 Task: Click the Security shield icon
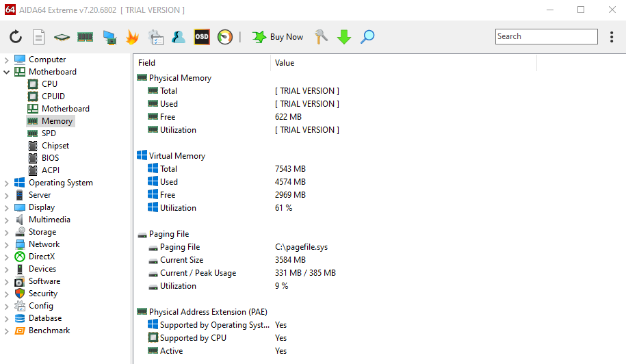pos(20,294)
